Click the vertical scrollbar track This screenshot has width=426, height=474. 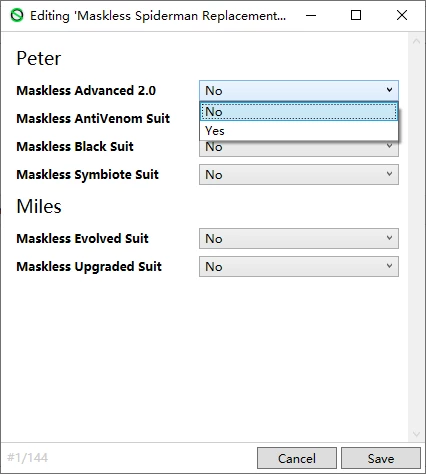(x=416, y=237)
